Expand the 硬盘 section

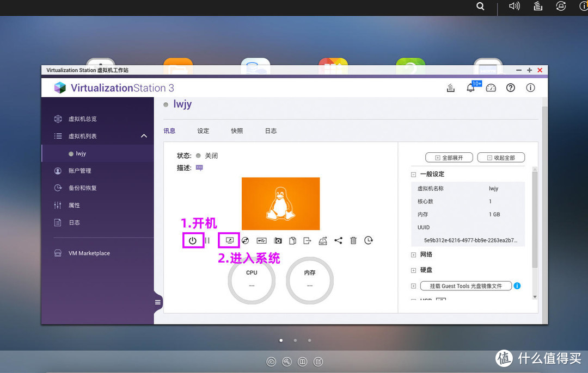tap(413, 270)
